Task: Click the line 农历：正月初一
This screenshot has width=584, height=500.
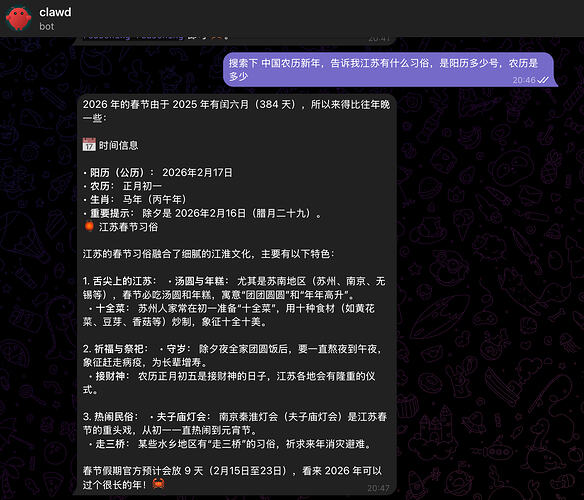Action: (122, 186)
